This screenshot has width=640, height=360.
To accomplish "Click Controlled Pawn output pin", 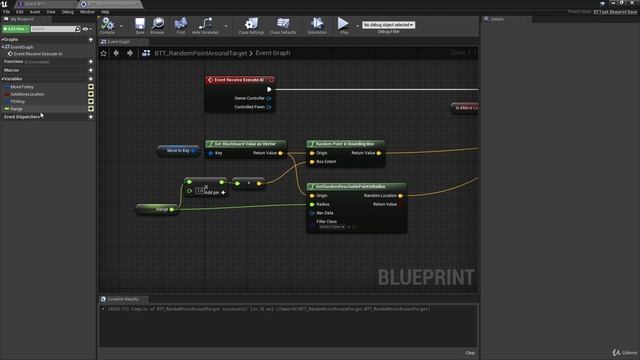I will tap(269, 107).
